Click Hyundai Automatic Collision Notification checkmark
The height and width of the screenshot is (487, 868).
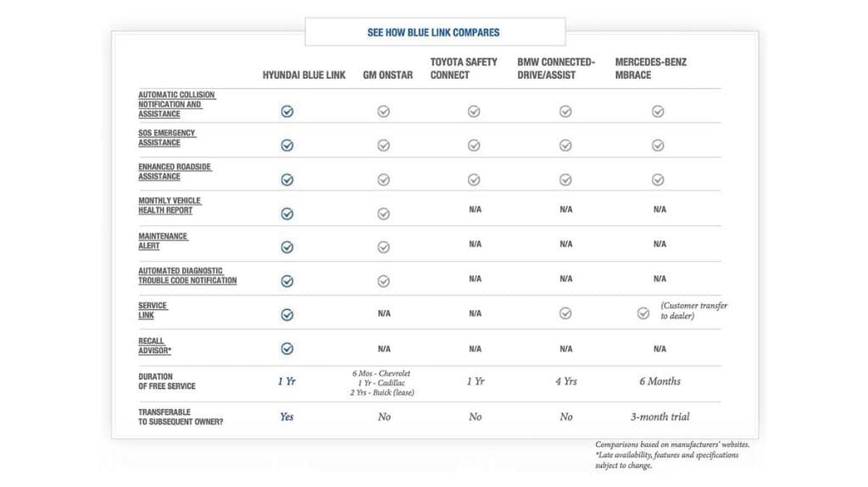click(287, 111)
